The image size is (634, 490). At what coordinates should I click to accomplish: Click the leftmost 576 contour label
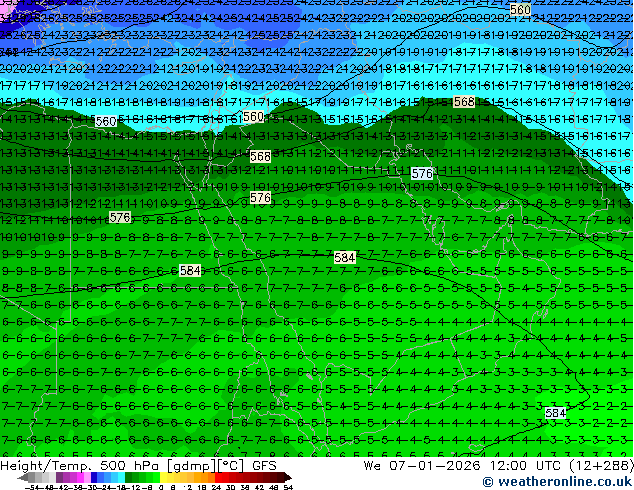(120, 218)
